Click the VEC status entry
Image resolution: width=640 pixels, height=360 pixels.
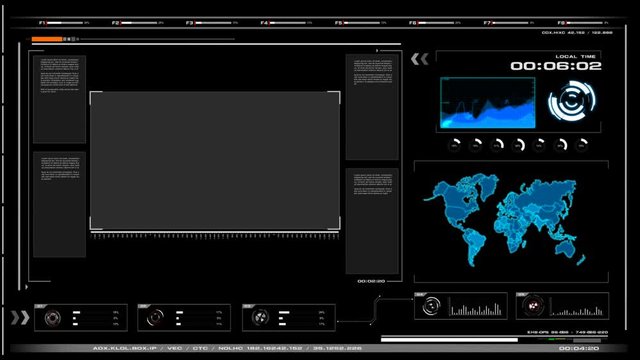175,348
